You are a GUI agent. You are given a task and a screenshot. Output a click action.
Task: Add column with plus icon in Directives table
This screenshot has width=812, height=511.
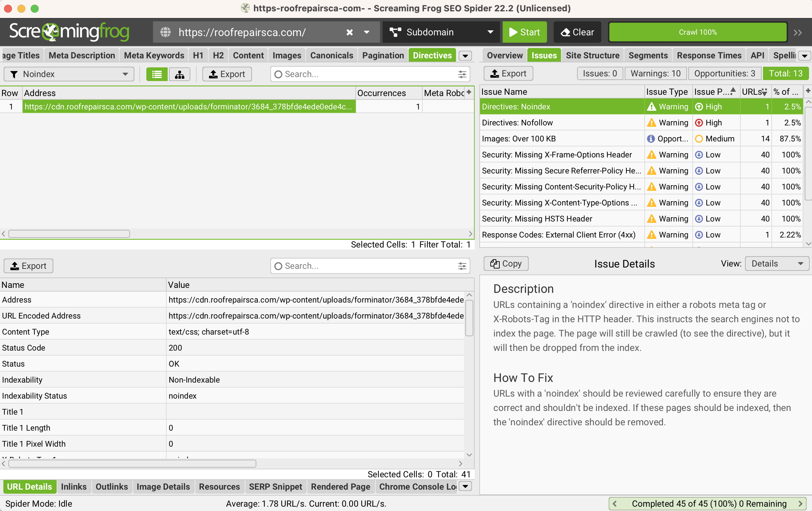click(469, 92)
